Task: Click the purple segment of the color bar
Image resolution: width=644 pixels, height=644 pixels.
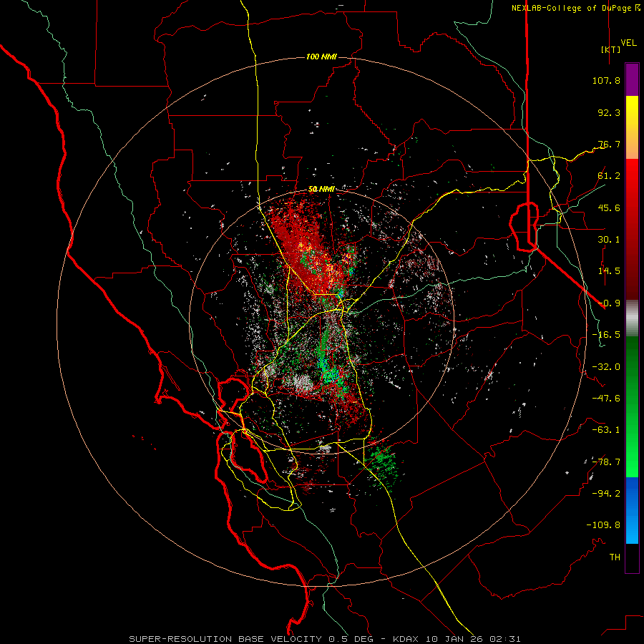Action: pos(632,79)
